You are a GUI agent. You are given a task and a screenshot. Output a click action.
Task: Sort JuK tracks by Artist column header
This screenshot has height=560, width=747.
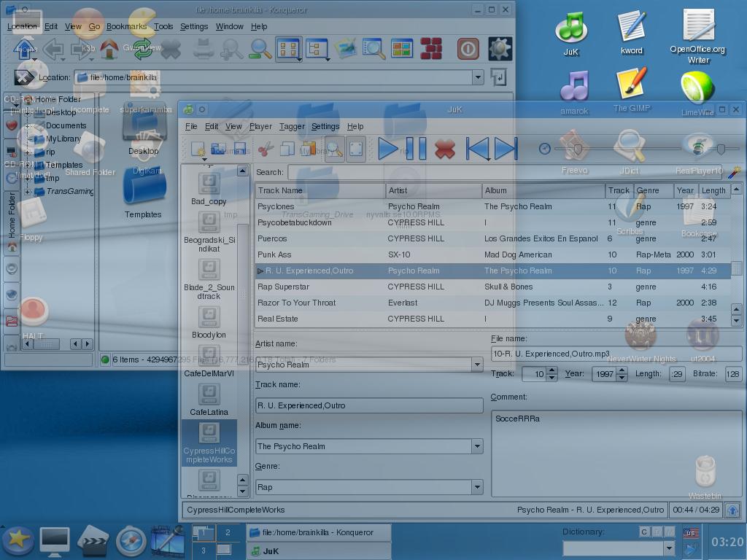433,190
